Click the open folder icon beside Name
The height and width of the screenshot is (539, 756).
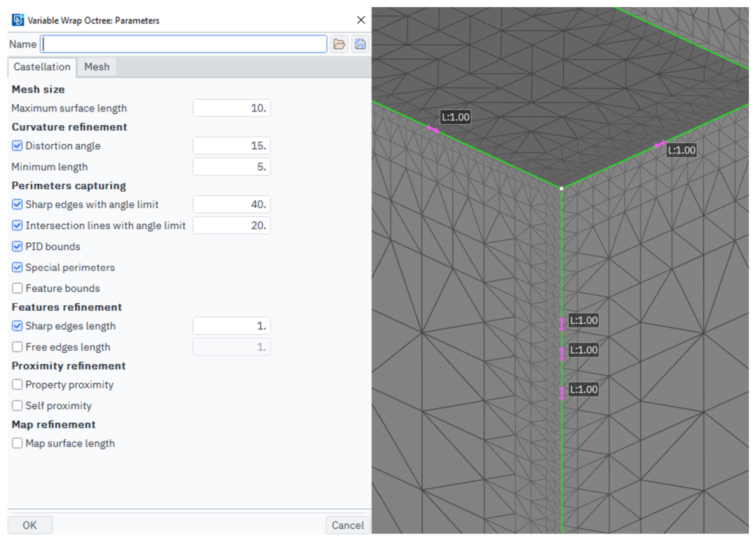click(339, 44)
